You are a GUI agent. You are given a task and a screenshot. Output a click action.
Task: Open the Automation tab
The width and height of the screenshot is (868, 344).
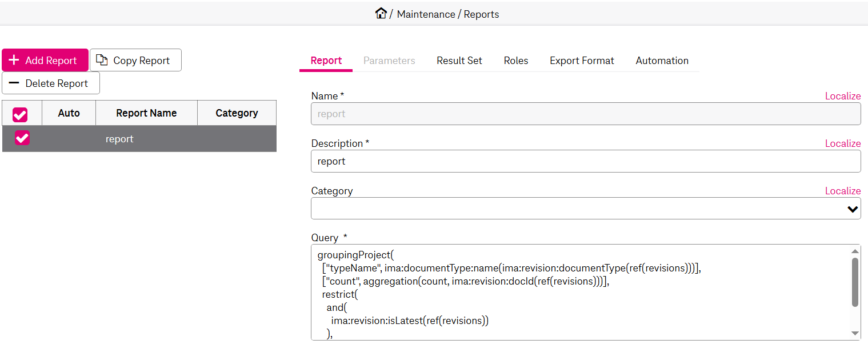coord(662,61)
